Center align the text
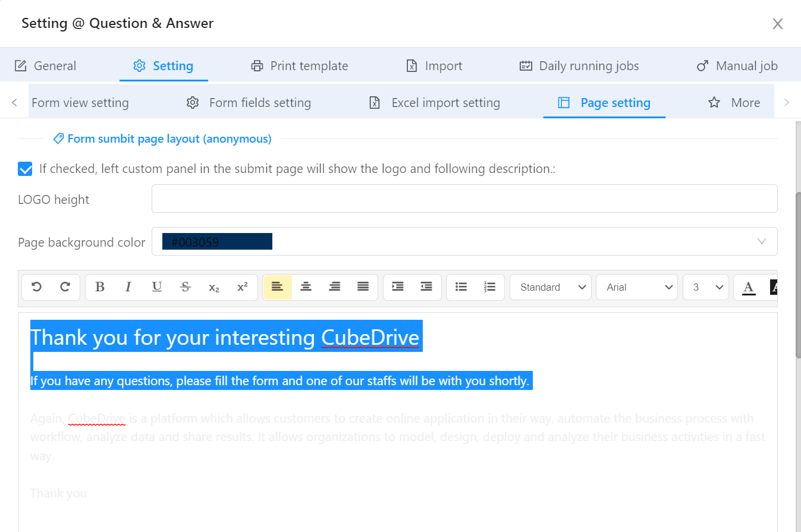 pos(306,287)
